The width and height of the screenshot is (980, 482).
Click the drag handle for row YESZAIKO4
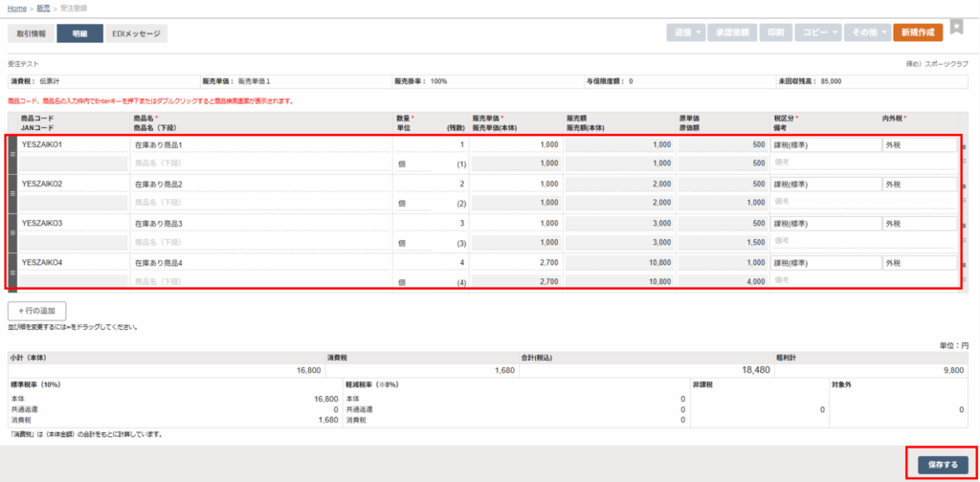[x=12, y=272]
